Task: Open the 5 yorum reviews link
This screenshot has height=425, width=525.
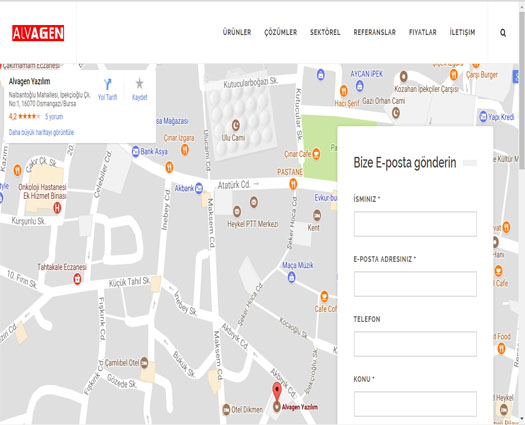Action: click(x=54, y=117)
